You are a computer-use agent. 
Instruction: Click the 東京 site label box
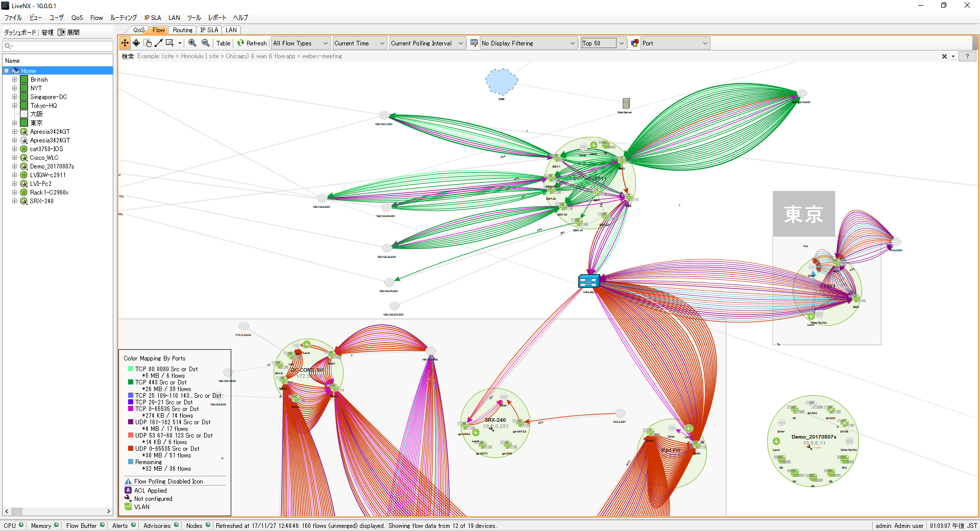click(804, 213)
